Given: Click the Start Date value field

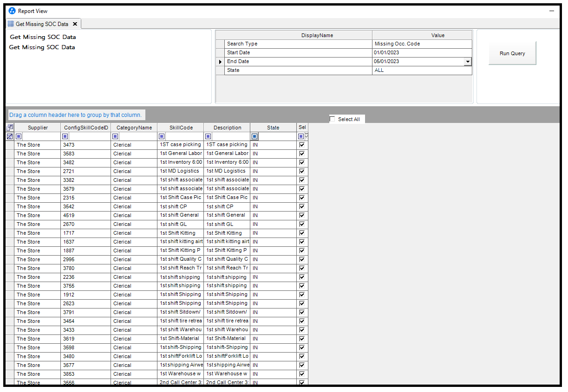Looking at the screenshot, I should (x=422, y=53).
